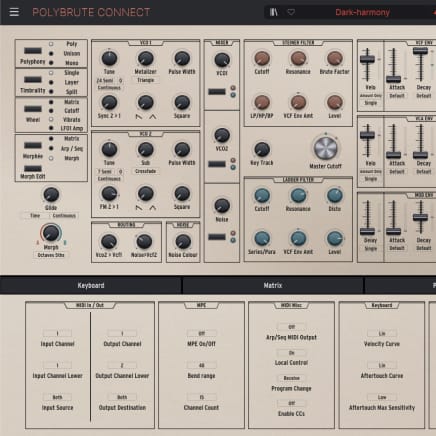Open the VCO 1 Continuous tune mode dropdown
The height and width of the screenshot is (436, 436).
(x=109, y=88)
